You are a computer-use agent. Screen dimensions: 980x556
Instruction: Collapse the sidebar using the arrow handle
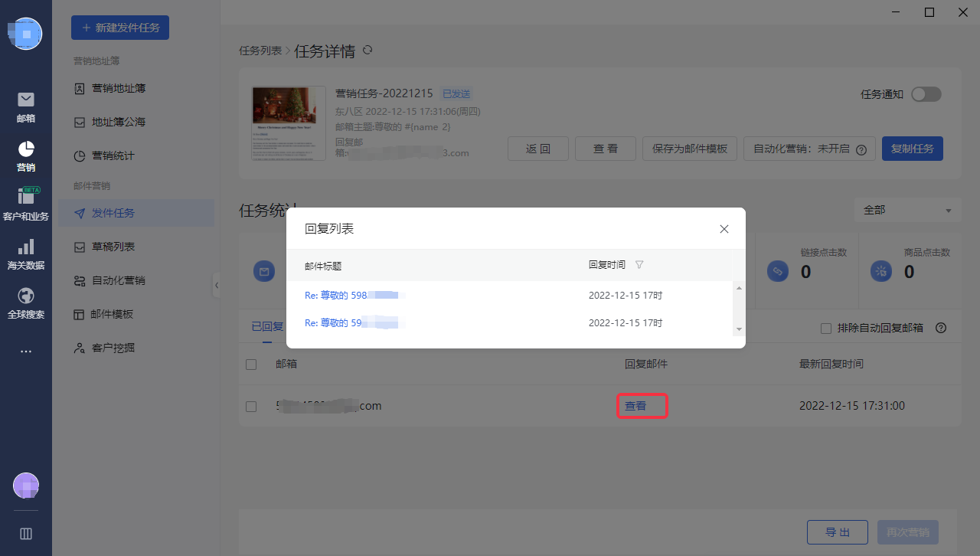click(x=217, y=286)
